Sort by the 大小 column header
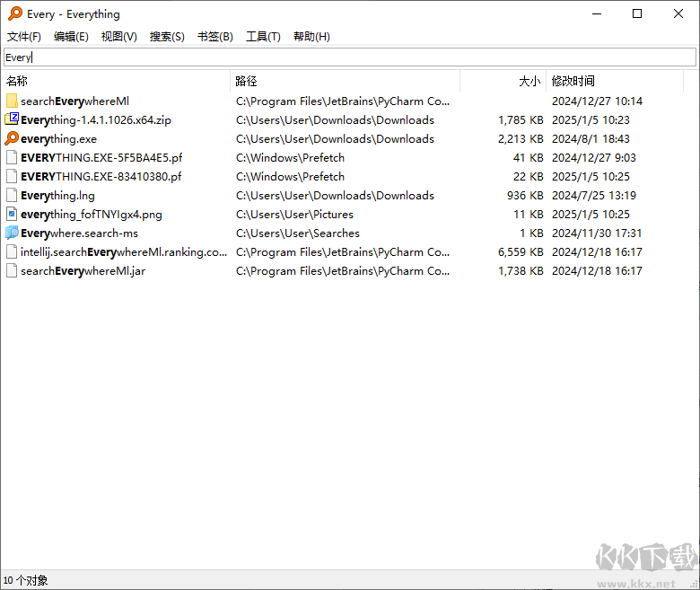The image size is (700, 590). point(503,81)
